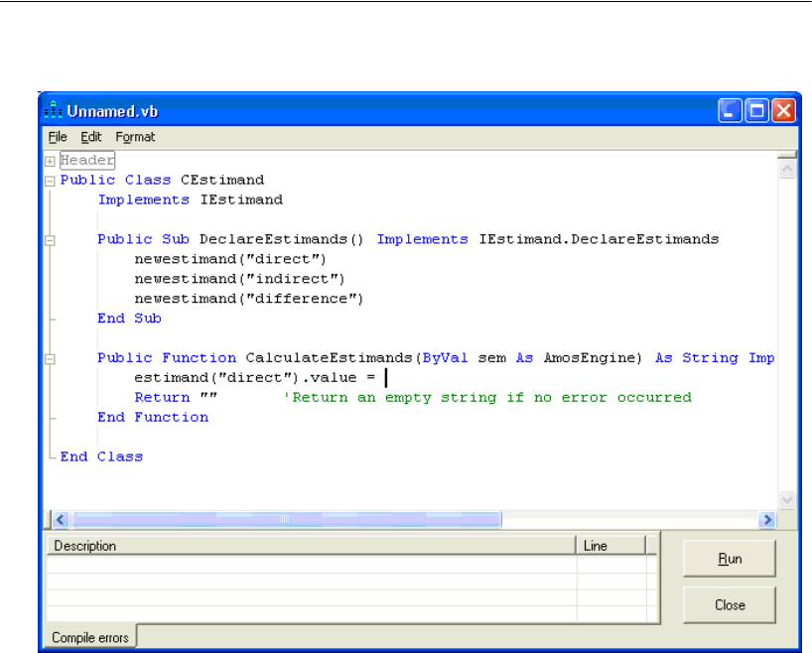This screenshot has width=812, height=653.
Task: Click the Description column header
Action: coord(312,546)
